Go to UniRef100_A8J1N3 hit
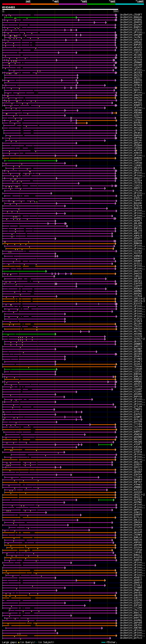146x644 pixels. coord(131,55)
